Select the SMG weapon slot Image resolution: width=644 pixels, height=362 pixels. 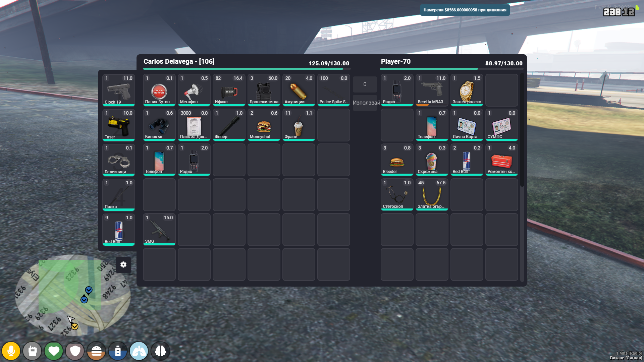[x=159, y=230]
